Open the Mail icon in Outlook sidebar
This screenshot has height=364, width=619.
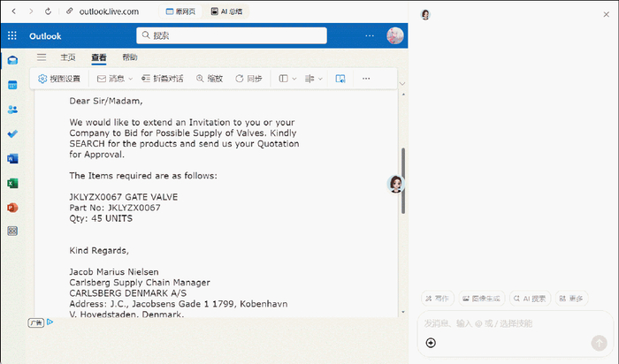tap(12, 60)
